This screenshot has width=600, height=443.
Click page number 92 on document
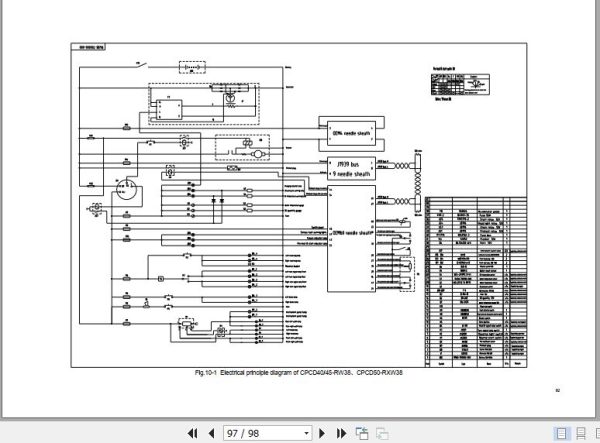point(558,391)
